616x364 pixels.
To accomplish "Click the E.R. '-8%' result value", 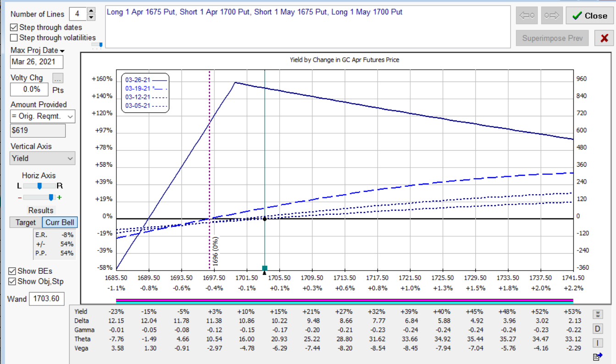I will click(x=67, y=234).
